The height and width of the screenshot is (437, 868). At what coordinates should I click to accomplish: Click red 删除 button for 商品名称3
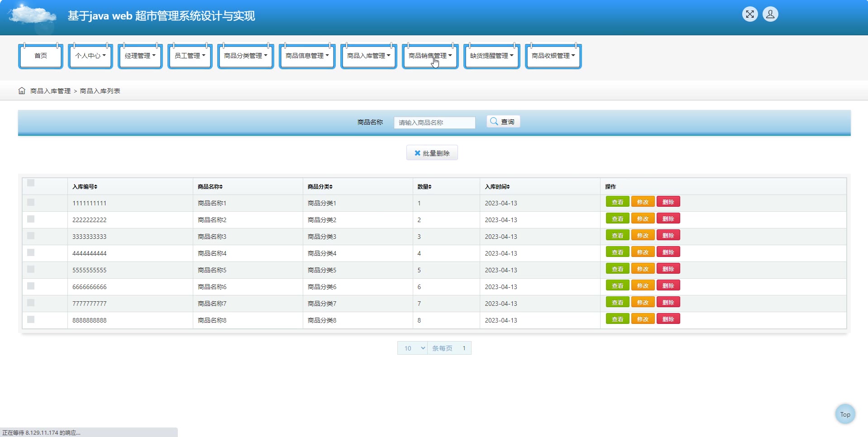(x=668, y=236)
